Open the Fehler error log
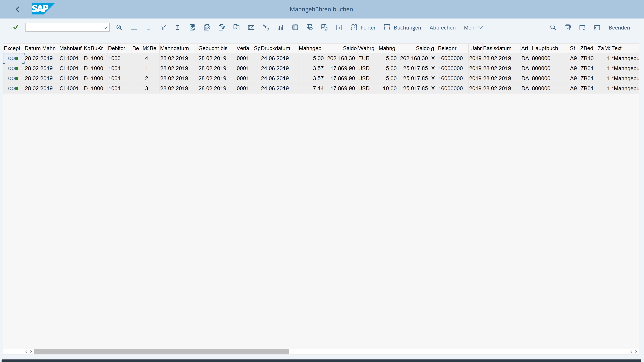644x362 pixels. 363,28
